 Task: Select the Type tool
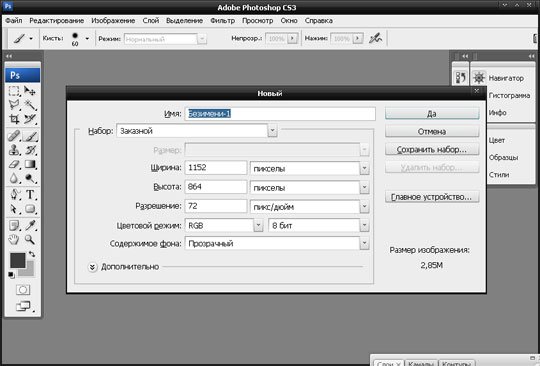pyautogui.click(x=30, y=195)
